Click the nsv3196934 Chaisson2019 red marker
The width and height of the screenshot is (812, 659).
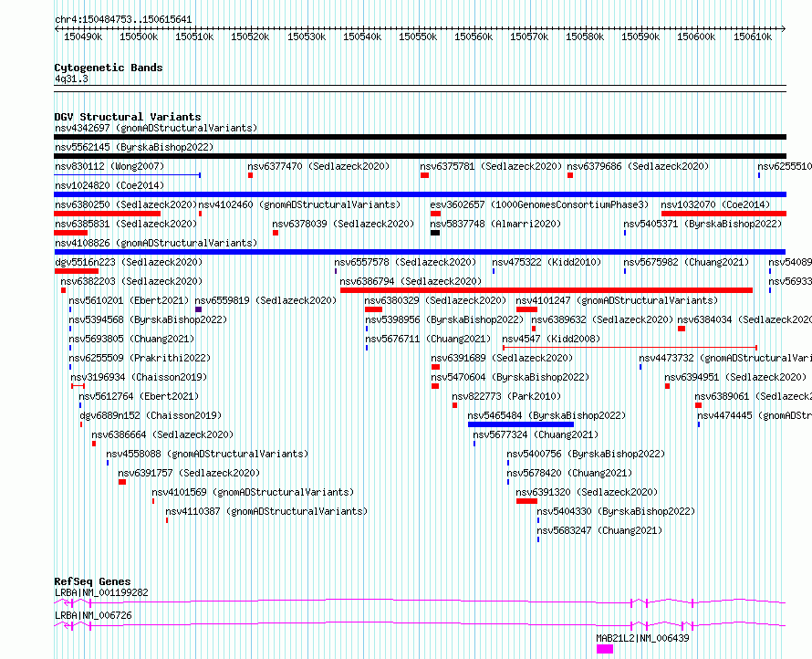(x=78, y=386)
